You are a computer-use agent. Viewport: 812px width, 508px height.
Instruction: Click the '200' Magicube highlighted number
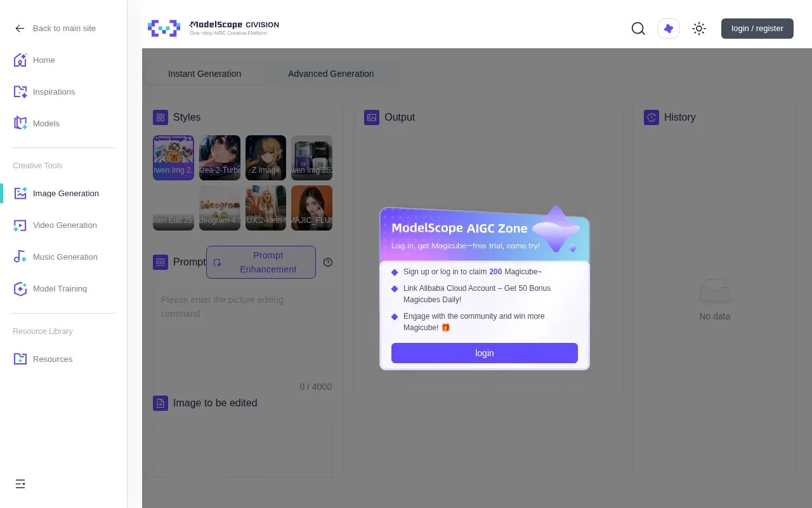tap(495, 272)
